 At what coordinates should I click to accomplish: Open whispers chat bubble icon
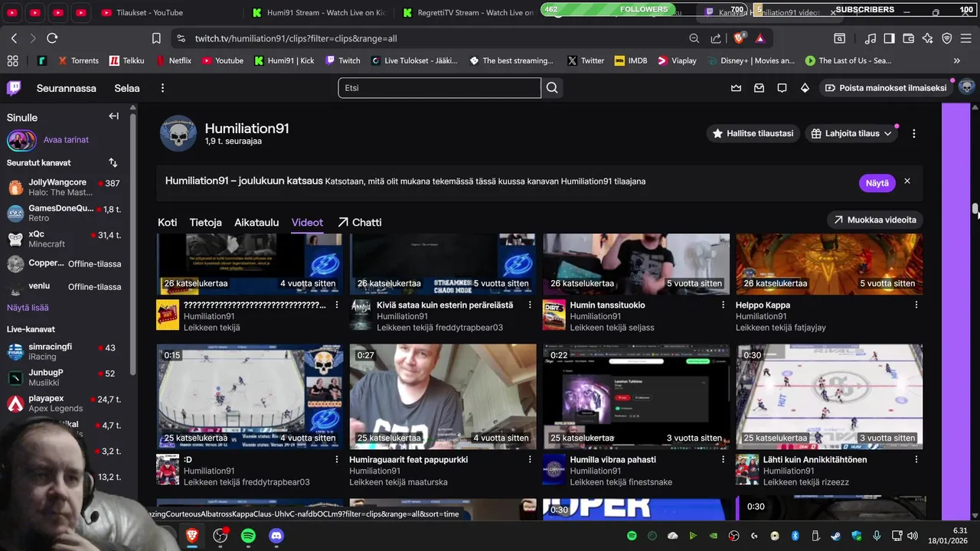pyautogui.click(x=782, y=88)
